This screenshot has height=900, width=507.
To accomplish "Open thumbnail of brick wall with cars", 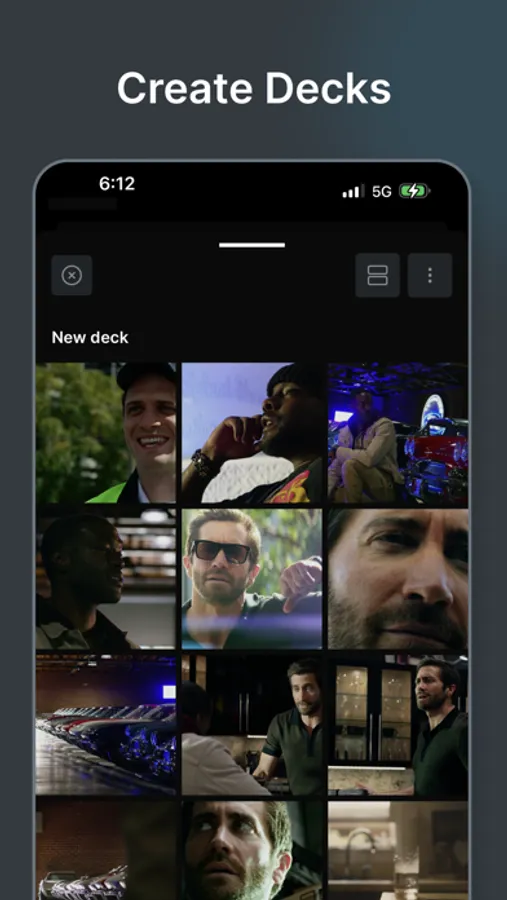I will (x=106, y=851).
